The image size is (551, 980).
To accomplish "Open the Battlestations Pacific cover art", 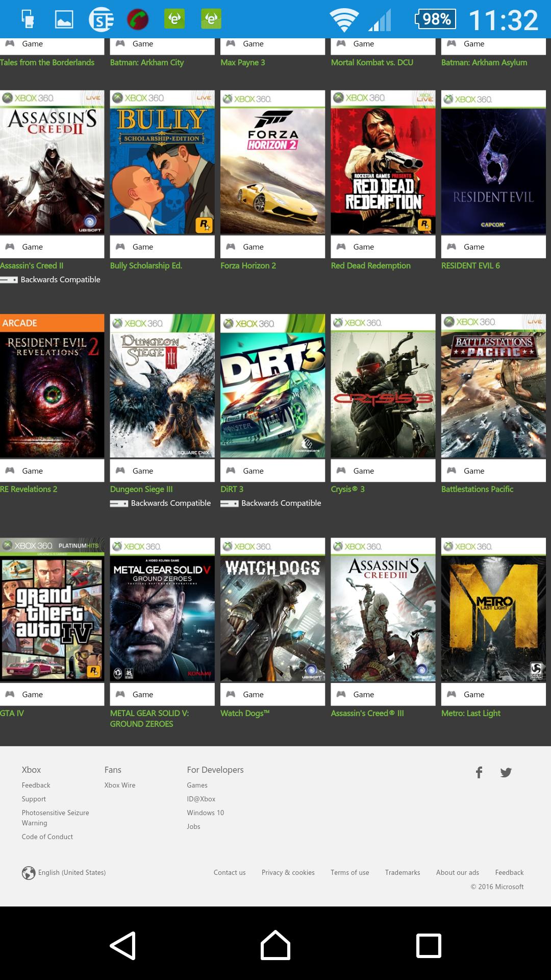I will click(x=493, y=386).
